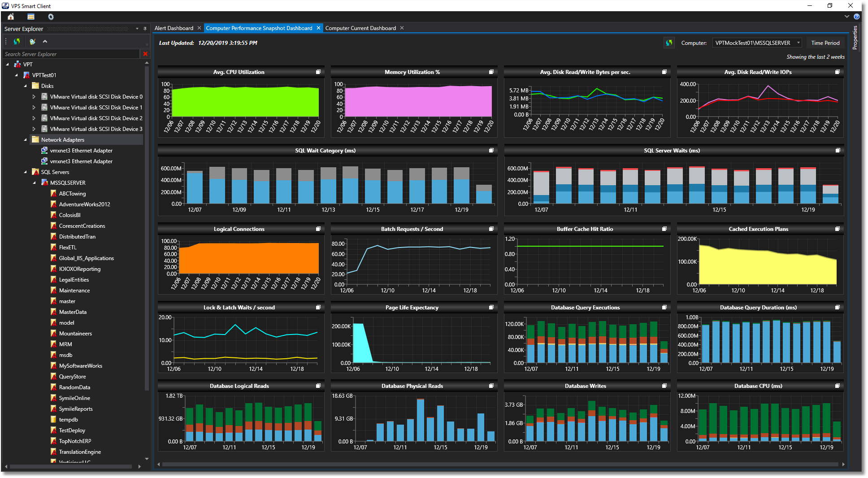Click the Time Period button
Image resolution: width=868 pixels, height=478 pixels.
(825, 43)
